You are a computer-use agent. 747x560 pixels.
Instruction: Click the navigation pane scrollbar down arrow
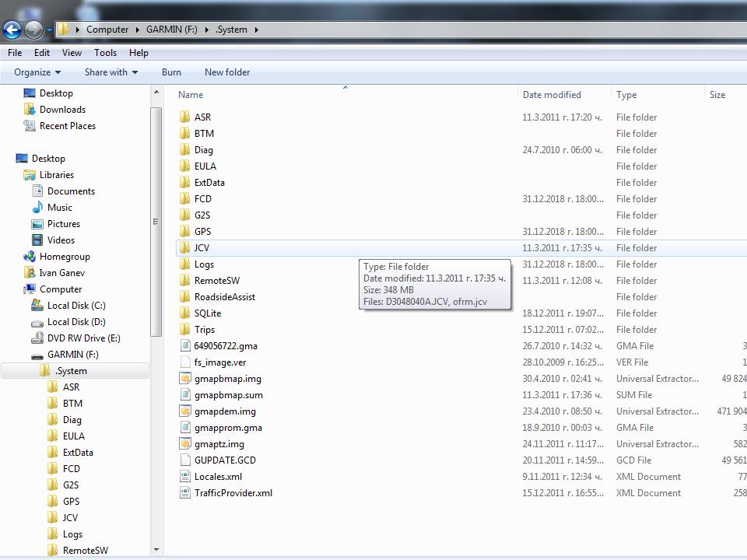(156, 549)
